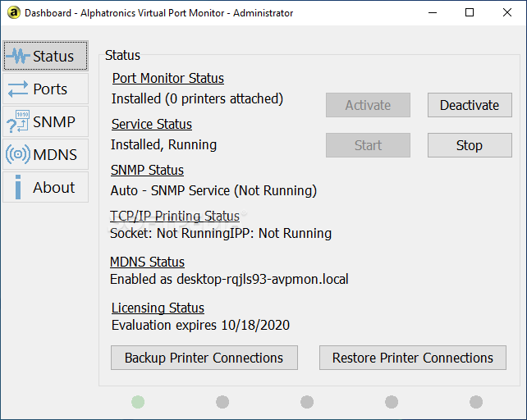Click Restore Printer Connections
Screen dimensions: 527x420
tap(413, 358)
